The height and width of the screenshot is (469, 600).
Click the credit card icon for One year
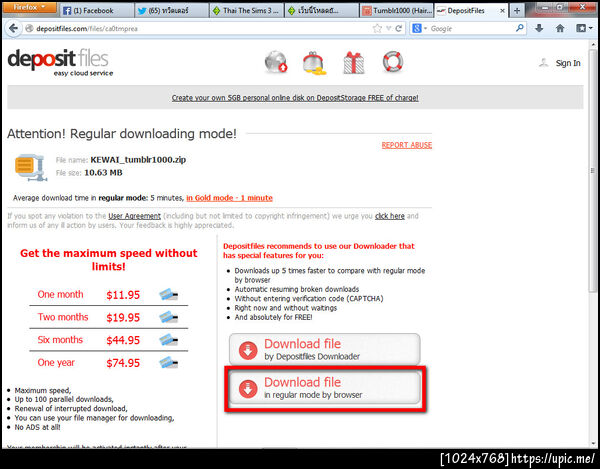pyautogui.click(x=168, y=362)
